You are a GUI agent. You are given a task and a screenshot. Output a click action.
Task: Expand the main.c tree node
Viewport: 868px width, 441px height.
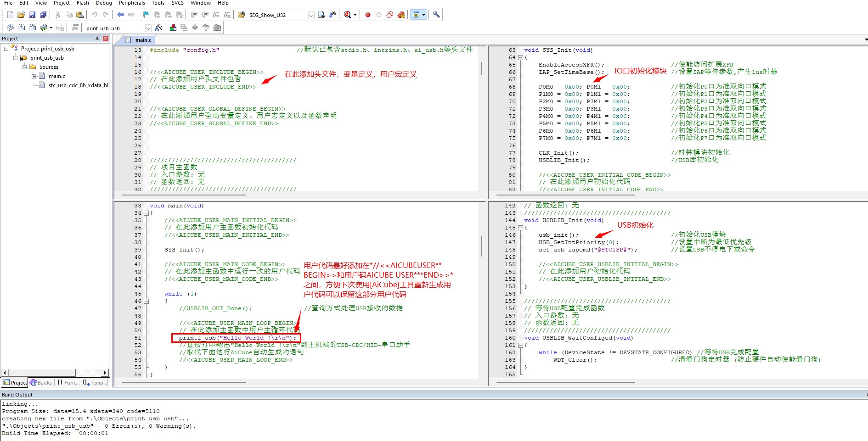click(x=34, y=76)
